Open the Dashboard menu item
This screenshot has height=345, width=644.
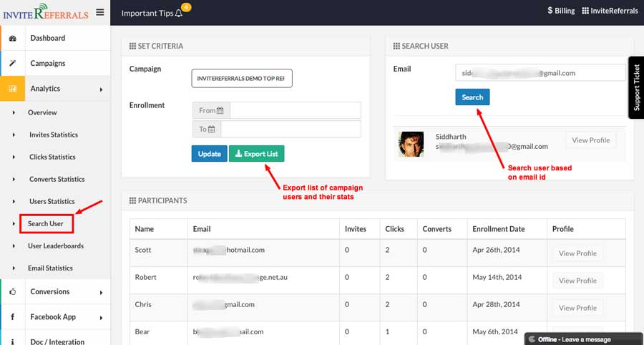click(x=48, y=38)
